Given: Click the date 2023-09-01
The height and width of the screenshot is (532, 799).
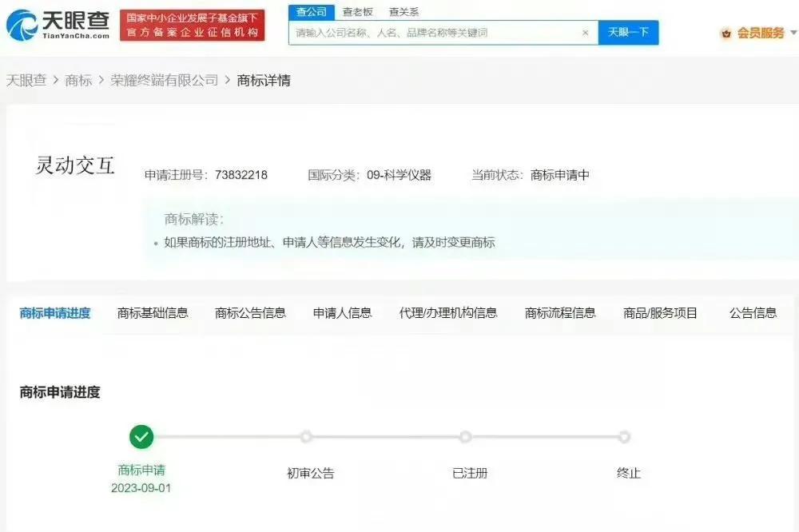Looking at the screenshot, I should [x=141, y=487].
